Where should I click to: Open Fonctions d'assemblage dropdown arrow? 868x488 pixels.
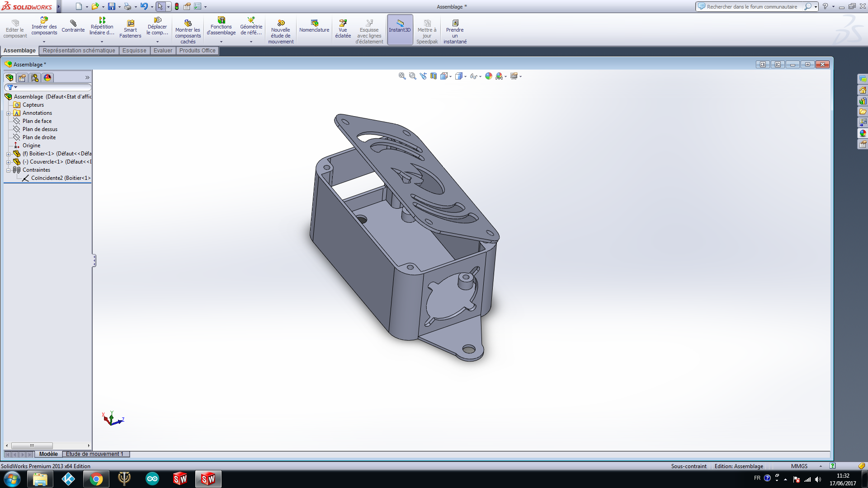click(221, 42)
